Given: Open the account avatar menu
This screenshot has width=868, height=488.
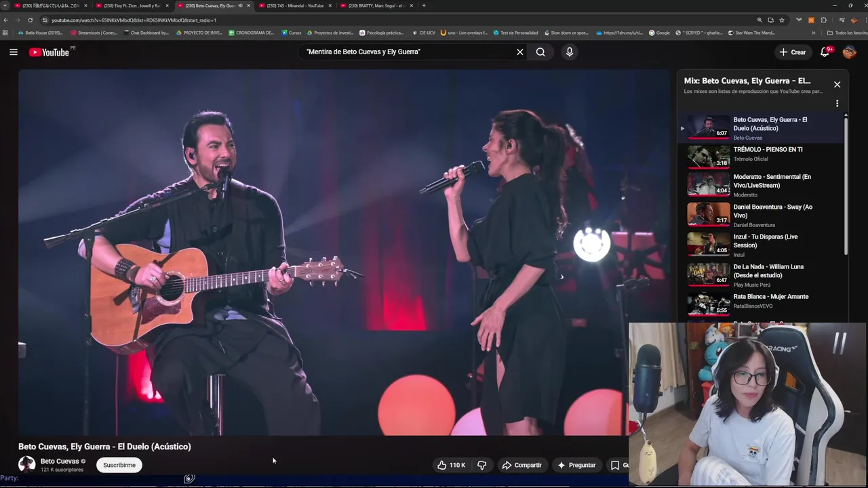Looking at the screenshot, I should tap(850, 52).
